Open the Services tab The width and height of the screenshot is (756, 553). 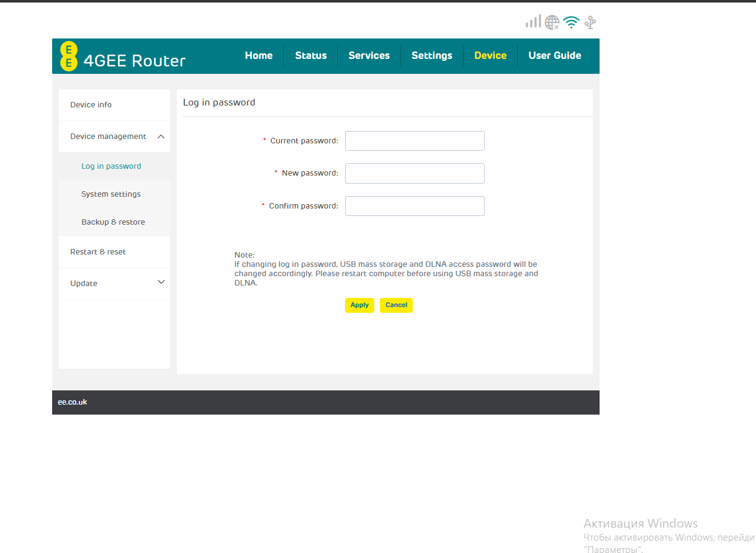click(x=369, y=55)
